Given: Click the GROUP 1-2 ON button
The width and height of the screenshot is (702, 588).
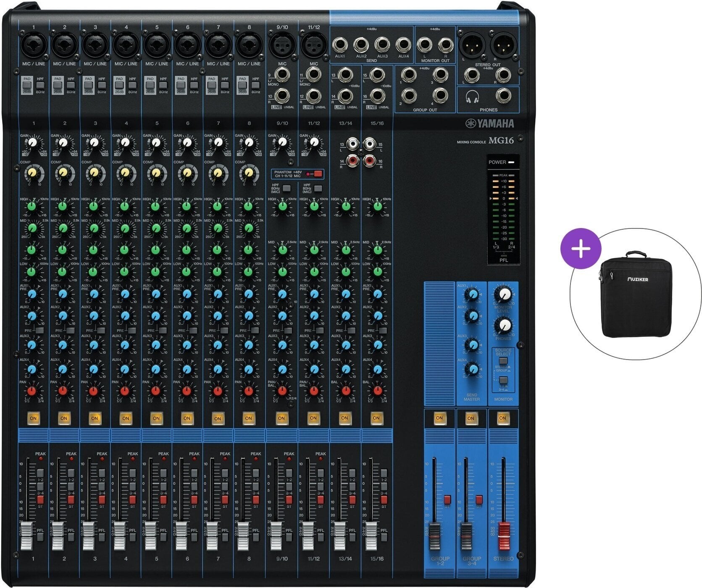Looking at the screenshot, I should pyautogui.click(x=439, y=418).
